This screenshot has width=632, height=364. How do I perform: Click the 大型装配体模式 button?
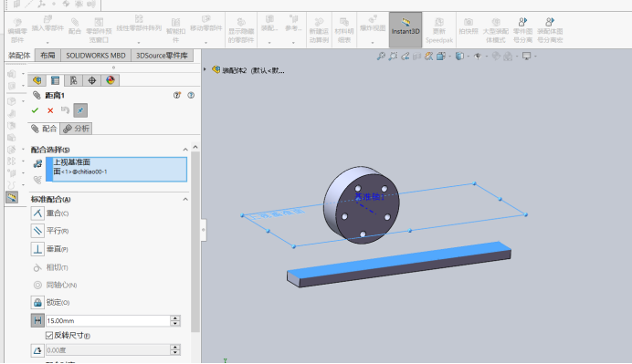click(496, 30)
